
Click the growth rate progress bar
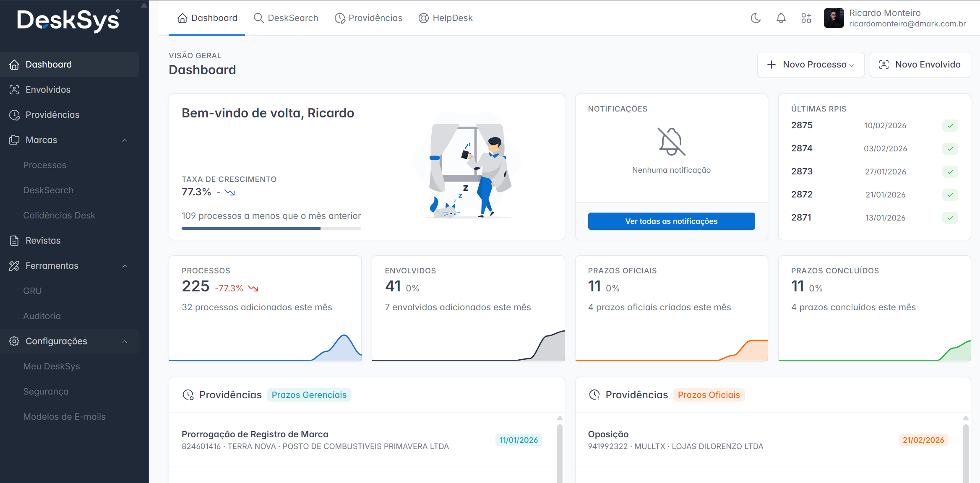(x=271, y=229)
